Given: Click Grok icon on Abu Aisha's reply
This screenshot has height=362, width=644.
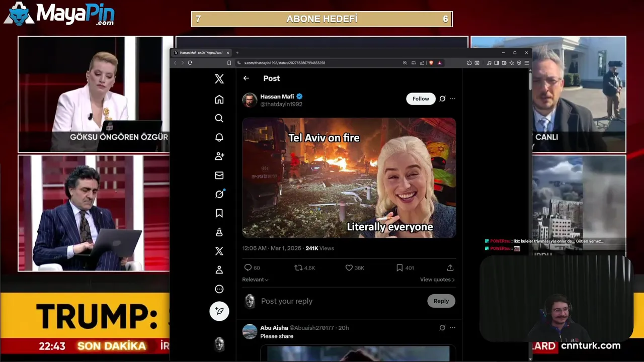Looking at the screenshot, I should tap(442, 328).
